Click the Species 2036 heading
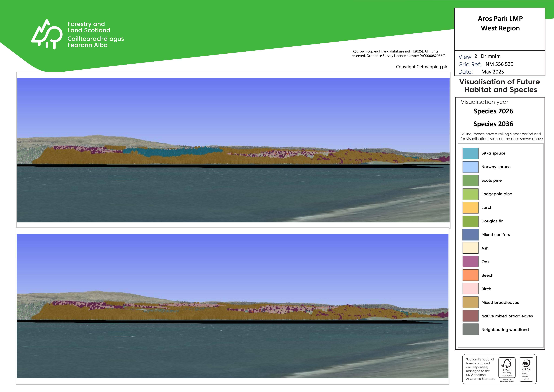 click(493, 124)
